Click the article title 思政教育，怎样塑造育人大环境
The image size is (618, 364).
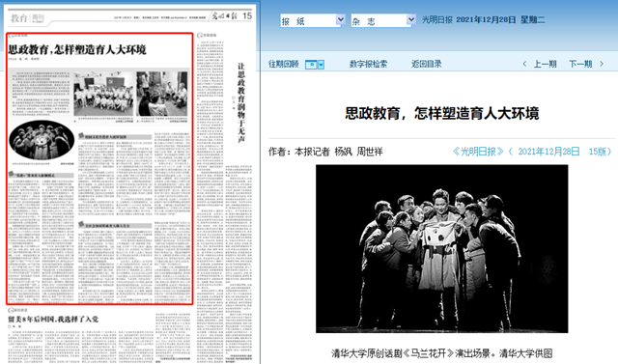(442, 114)
